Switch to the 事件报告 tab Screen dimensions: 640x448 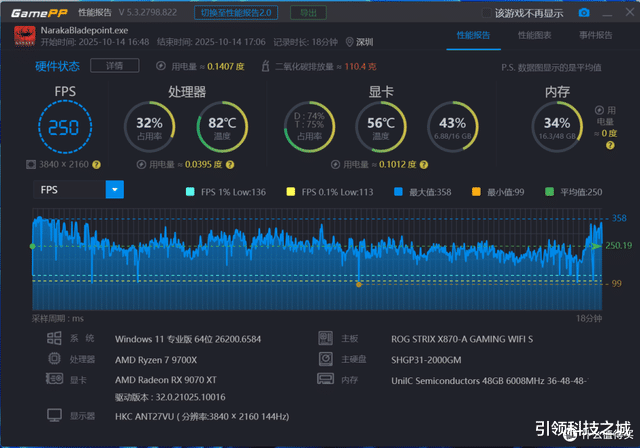(x=596, y=35)
